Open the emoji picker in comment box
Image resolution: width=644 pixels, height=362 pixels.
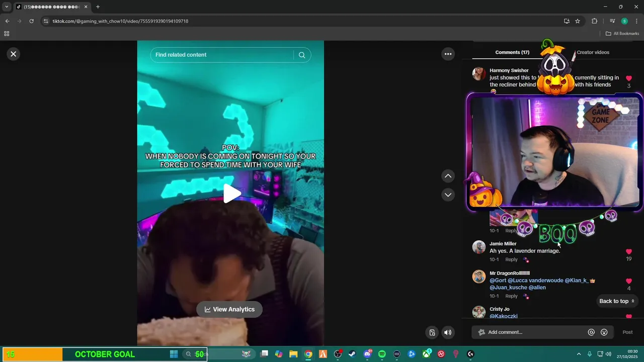[604, 332]
